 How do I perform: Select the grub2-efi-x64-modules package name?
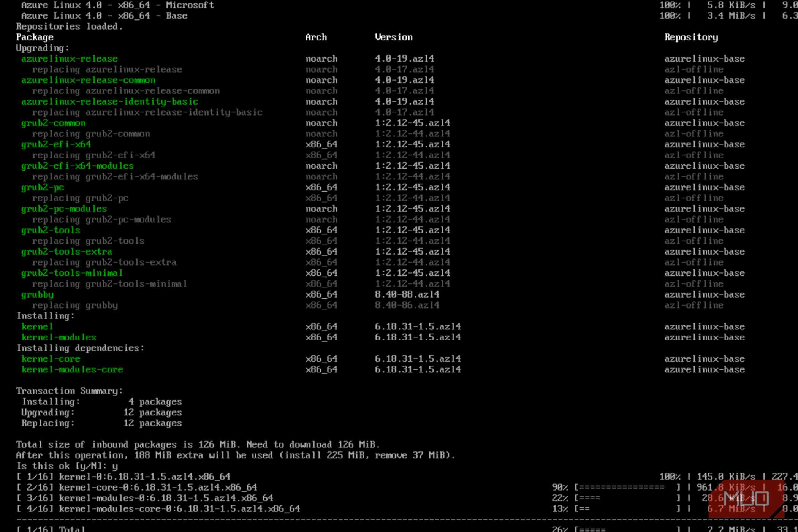[x=78, y=166]
